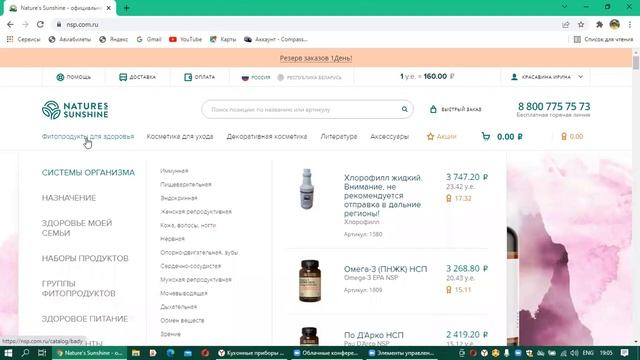Open Косметика для ухода menu
This screenshot has height=360, width=640.
[180, 136]
